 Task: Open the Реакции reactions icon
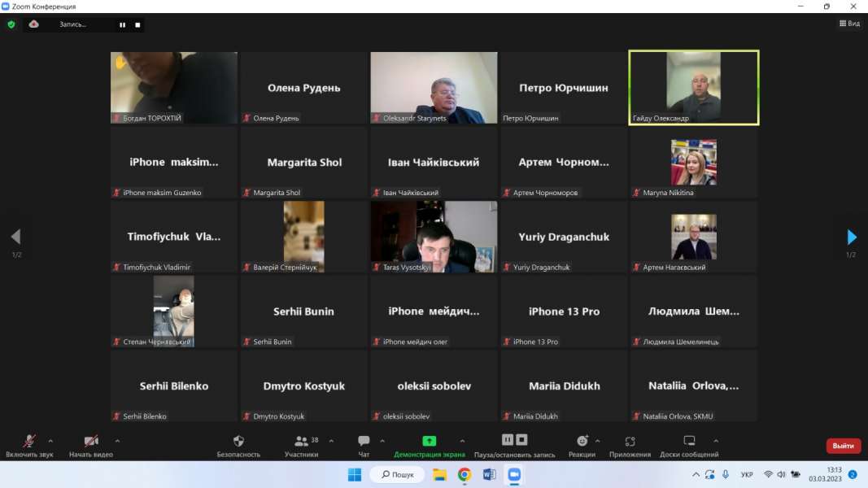click(582, 442)
